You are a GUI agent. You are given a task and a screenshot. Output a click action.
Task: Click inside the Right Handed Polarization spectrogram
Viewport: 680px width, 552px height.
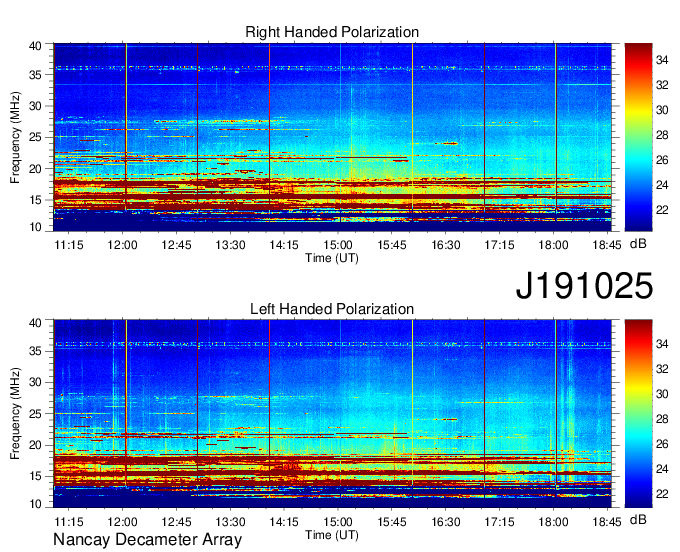coord(332,137)
